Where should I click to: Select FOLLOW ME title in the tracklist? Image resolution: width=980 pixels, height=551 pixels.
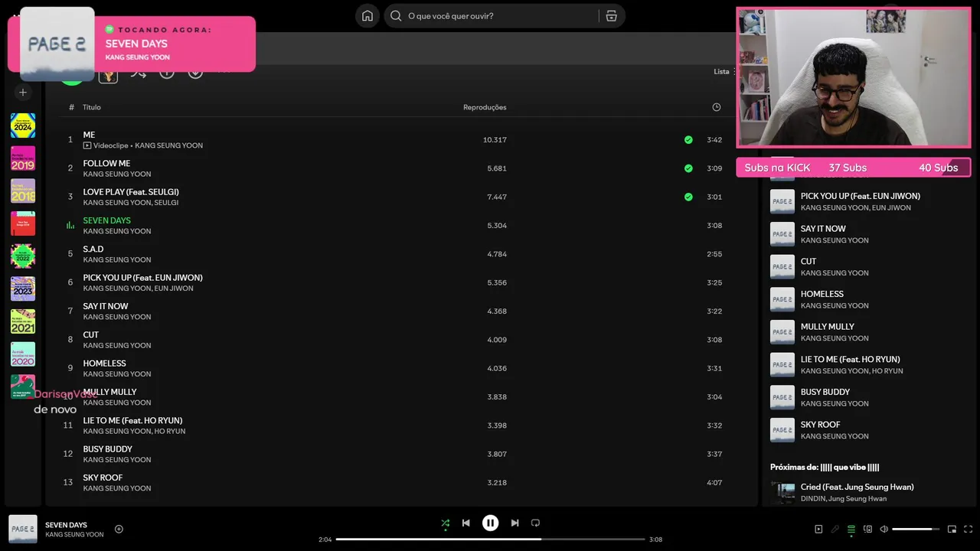click(x=106, y=163)
